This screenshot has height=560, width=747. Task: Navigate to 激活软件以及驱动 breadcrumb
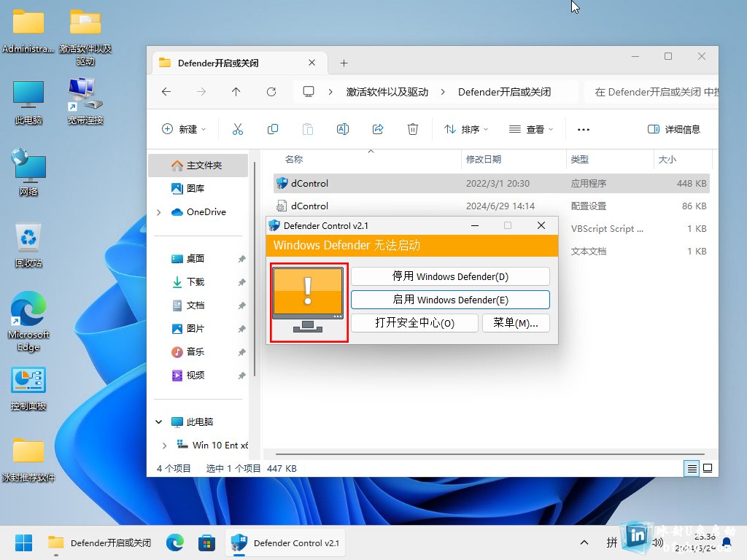click(x=387, y=92)
